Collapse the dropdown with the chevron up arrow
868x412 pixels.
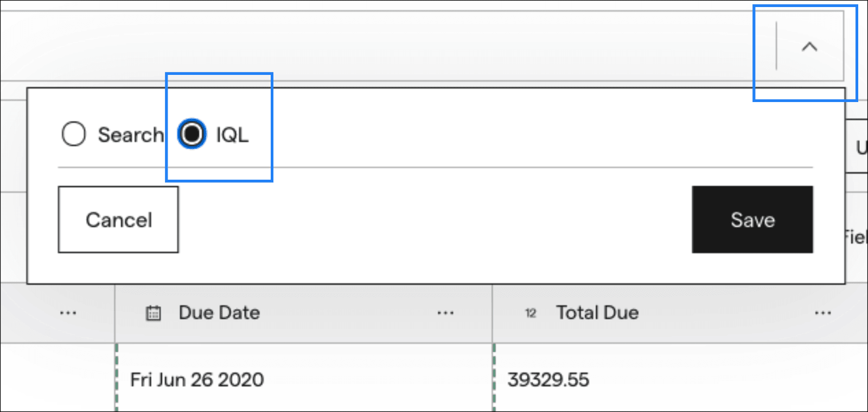(x=809, y=47)
